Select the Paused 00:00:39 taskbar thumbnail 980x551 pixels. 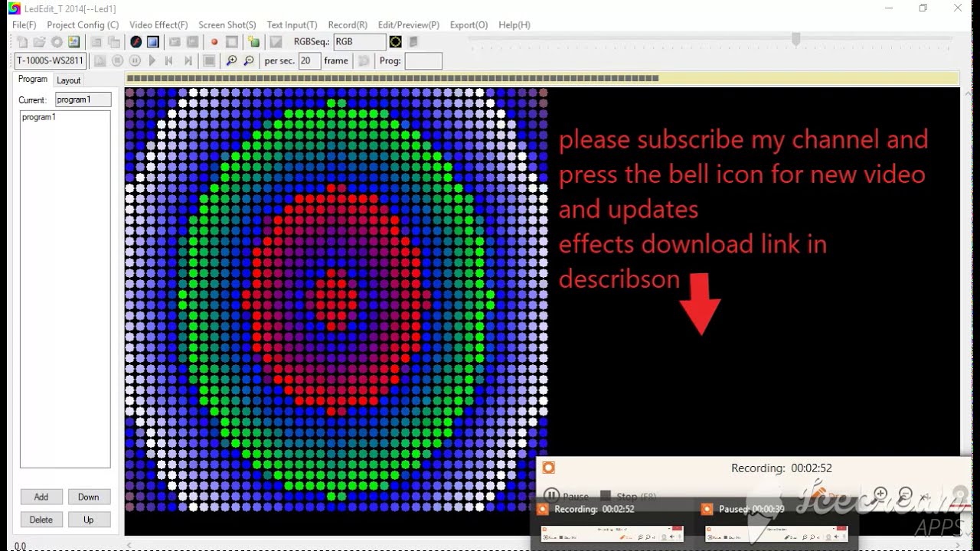(x=776, y=523)
